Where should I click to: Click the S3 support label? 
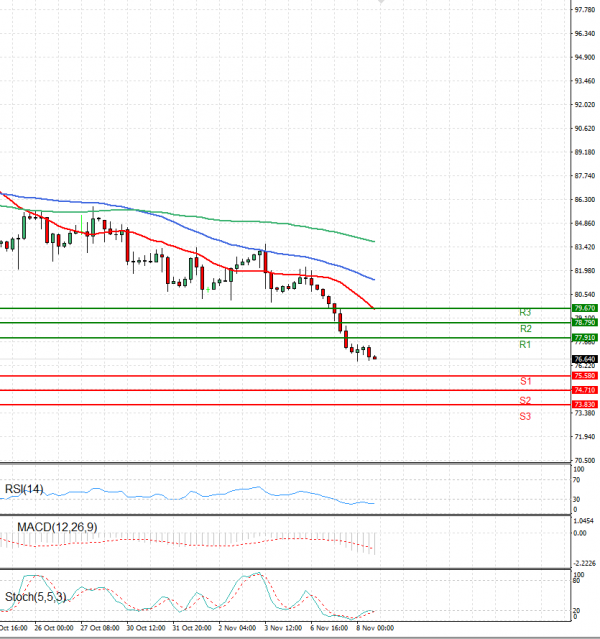(x=525, y=416)
